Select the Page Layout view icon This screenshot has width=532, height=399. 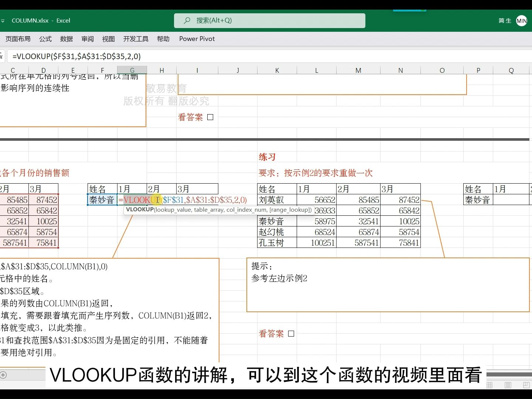508,385
